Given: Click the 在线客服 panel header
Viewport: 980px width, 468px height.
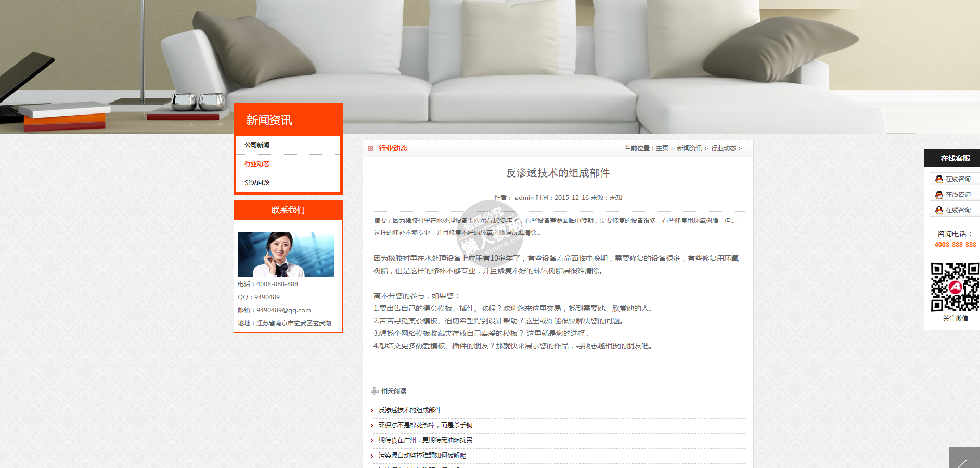Looking at the screenshot, I should pos(952,158).
